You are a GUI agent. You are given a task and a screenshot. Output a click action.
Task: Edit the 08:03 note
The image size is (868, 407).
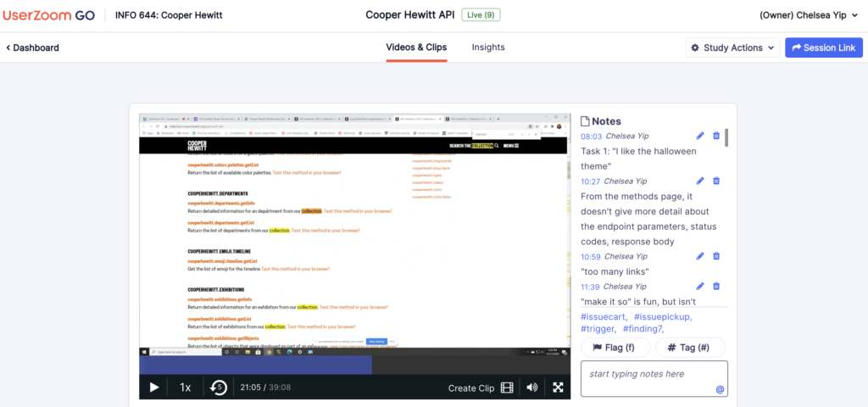pyautogui.click(x=700, y=136)
